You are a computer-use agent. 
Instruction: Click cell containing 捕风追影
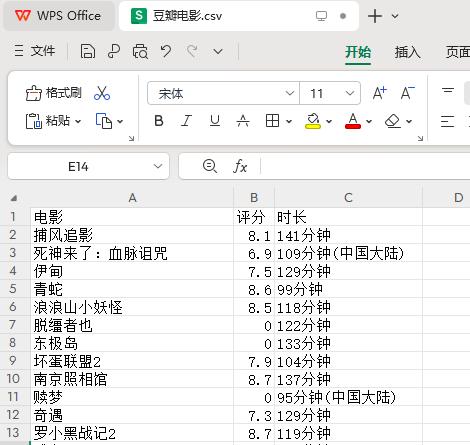click(x=132, y=235)
